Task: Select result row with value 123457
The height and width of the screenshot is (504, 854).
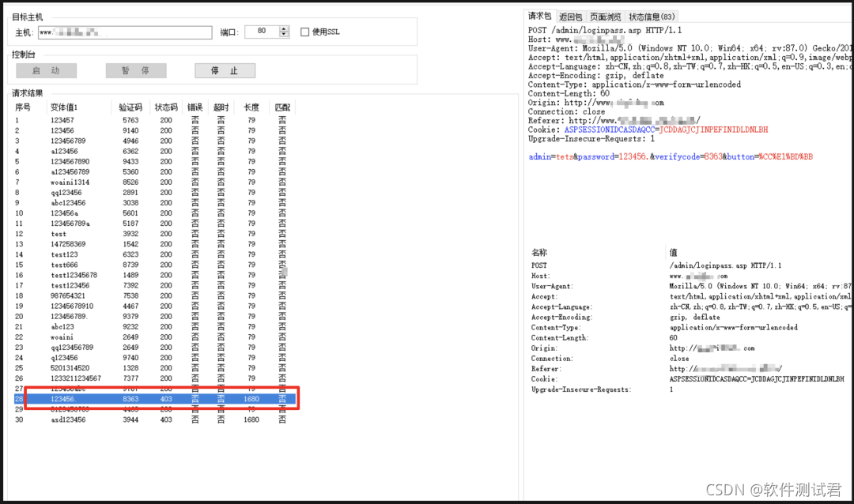Action: (x=155, y=120)
